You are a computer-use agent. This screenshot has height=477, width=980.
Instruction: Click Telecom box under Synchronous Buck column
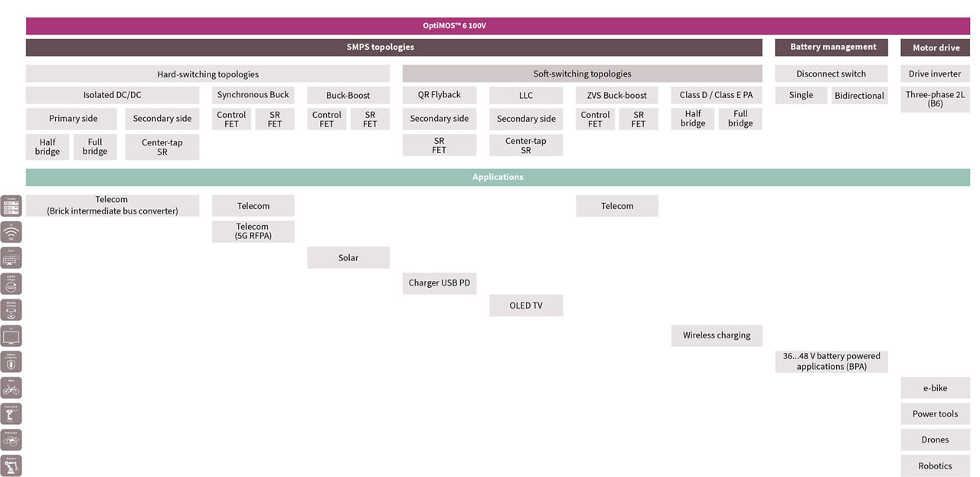coord(253,206)
